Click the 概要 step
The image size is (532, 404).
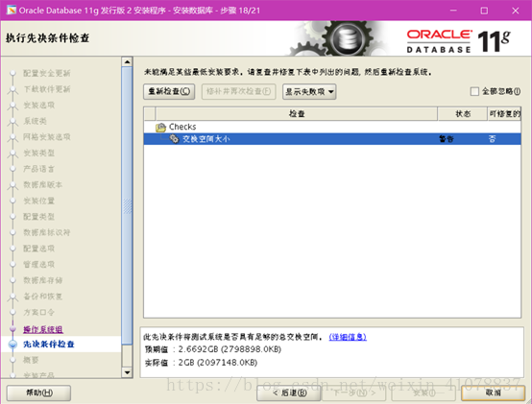click(31, 360)
